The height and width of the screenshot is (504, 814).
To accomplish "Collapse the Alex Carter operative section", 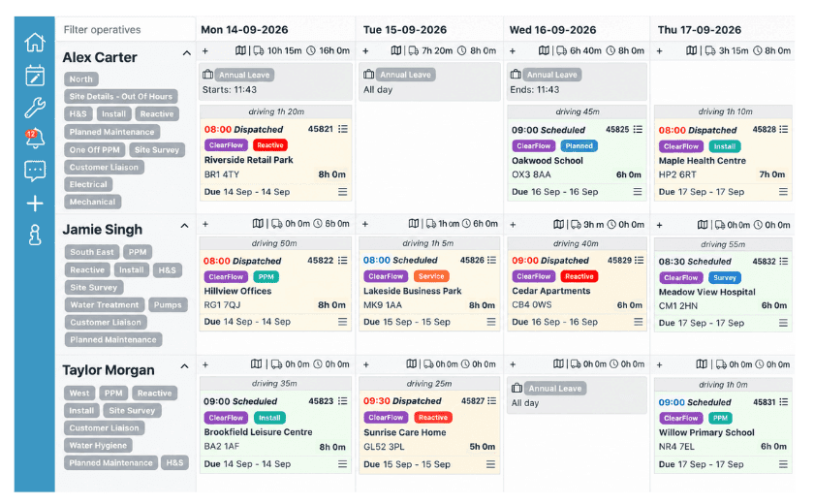I will point(186,53).
